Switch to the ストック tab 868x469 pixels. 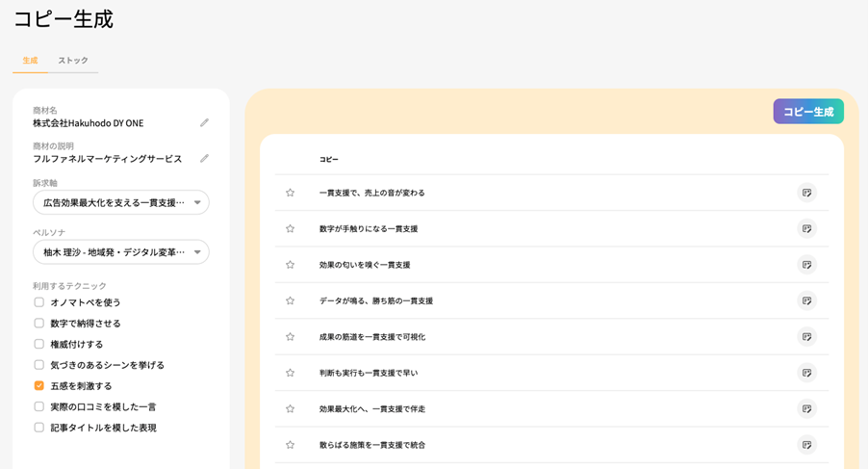click(73, 61)
